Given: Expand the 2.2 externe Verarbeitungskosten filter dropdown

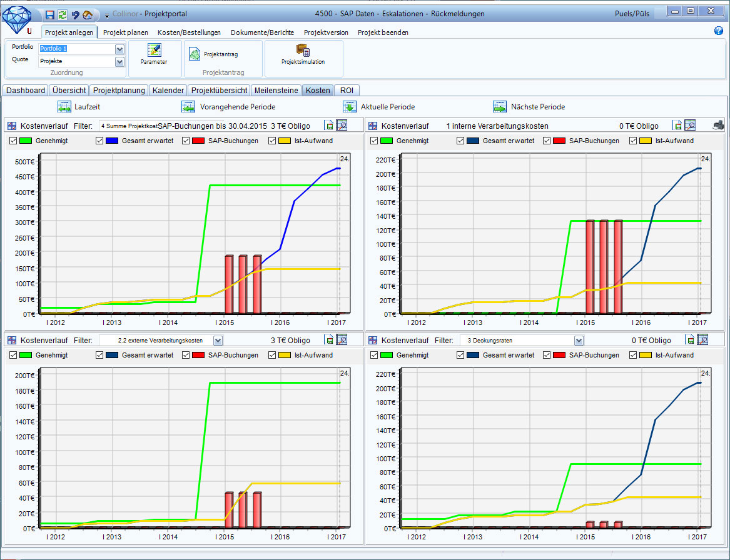Looking at the screenshot, I should (218, 341).
